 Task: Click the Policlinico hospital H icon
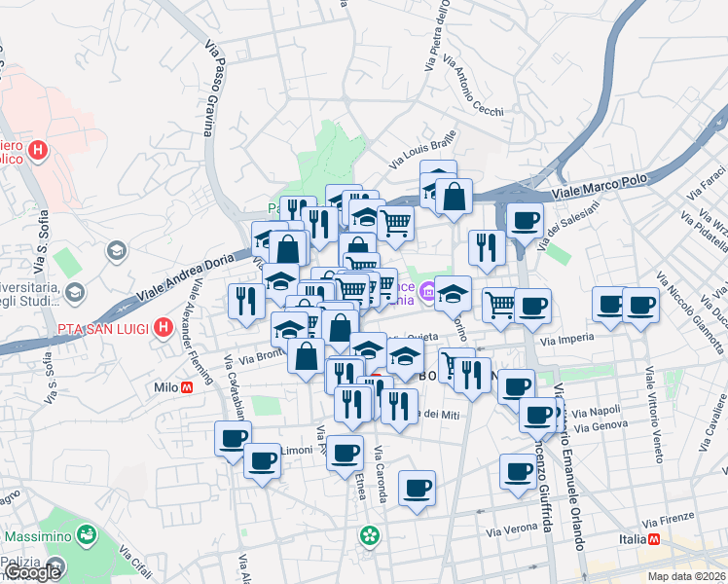tap(38, 151)
